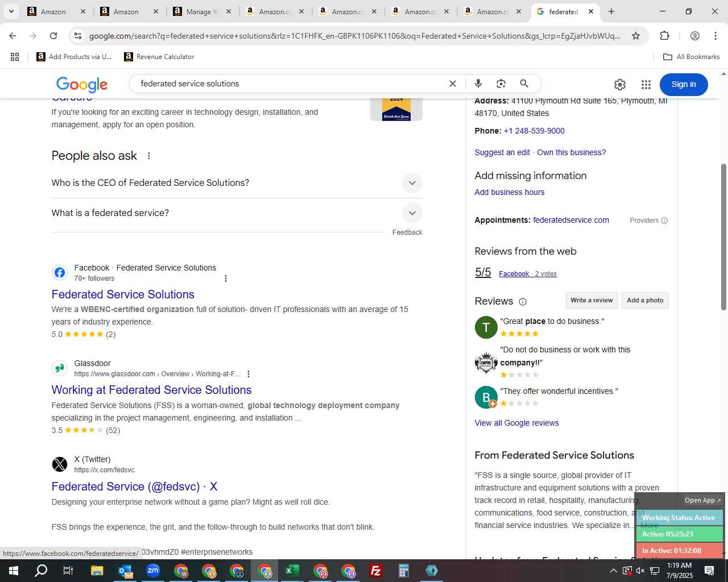Open the bookmarks apps grid icon
Viewport: 728px width, 582px height.
15,57
